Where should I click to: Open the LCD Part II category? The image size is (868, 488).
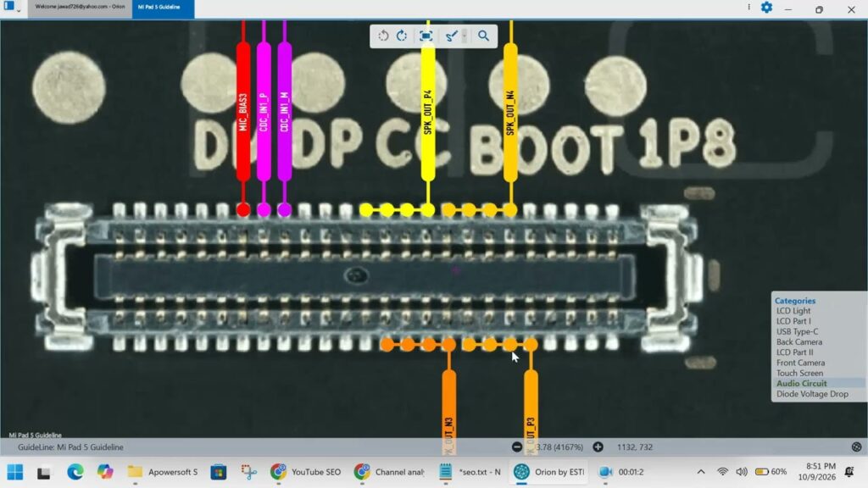point(794,352)
